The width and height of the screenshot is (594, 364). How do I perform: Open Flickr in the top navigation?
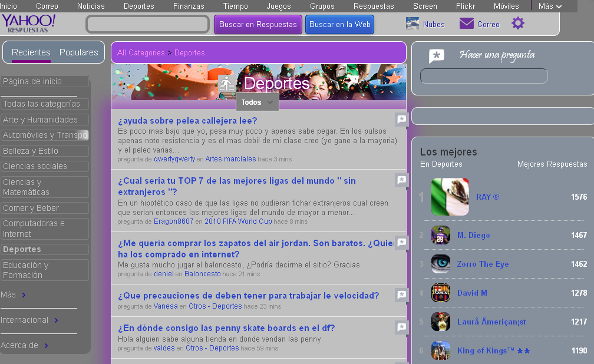click(466, 6)
